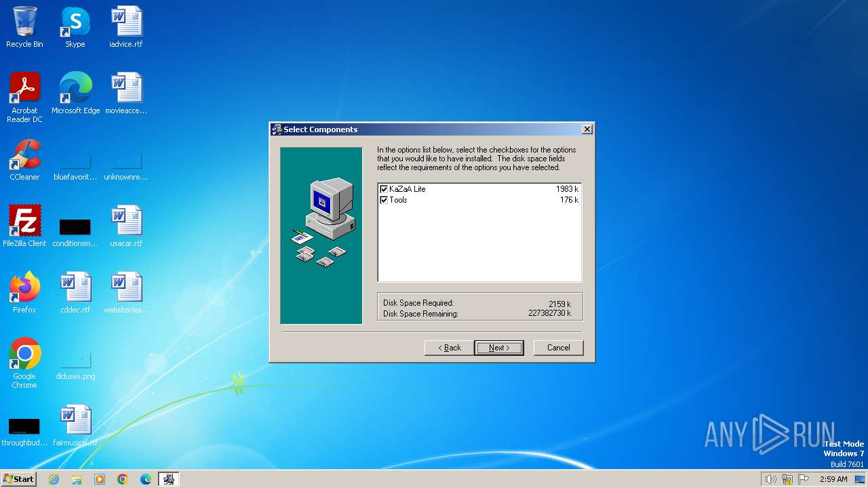Select Microsoft Edge desktop shortcut
Viewport: 868px width, 488px height.
coord(75,94)
